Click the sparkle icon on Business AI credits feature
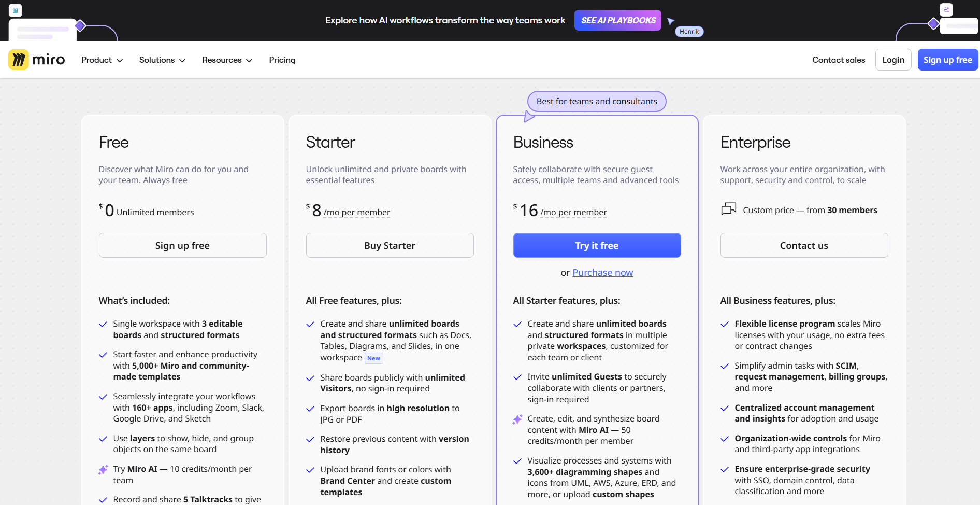The width and height of the screenshot is (980, 505). (517, 419)
